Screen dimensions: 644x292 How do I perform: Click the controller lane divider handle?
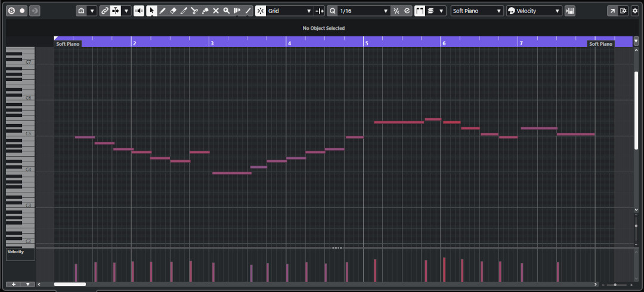tap(337, 248)
